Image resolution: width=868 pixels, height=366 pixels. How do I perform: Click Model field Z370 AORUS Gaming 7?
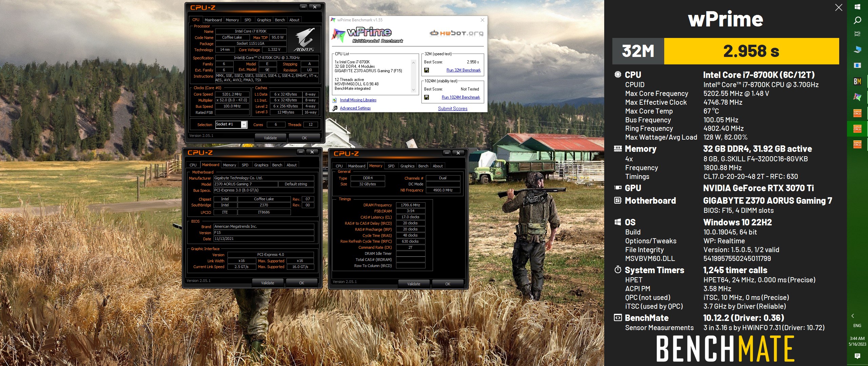click(x=245, y=184)
